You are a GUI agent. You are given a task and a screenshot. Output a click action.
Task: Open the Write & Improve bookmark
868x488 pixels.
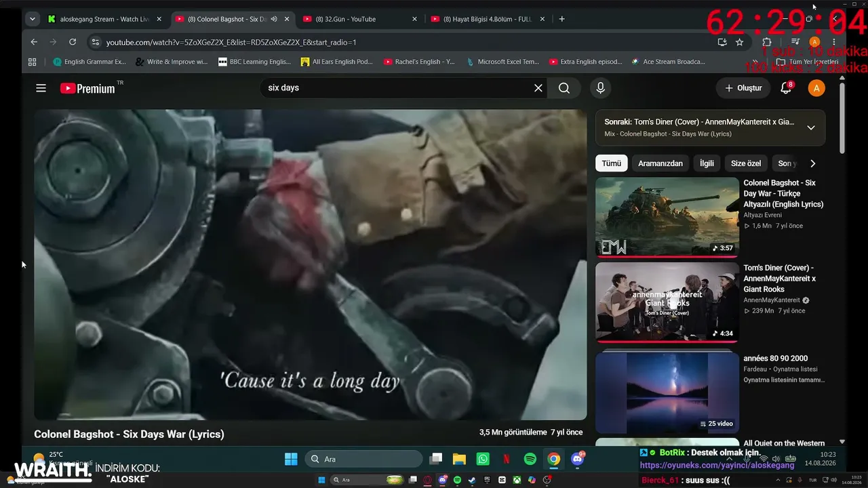click(x=172, y=62)
